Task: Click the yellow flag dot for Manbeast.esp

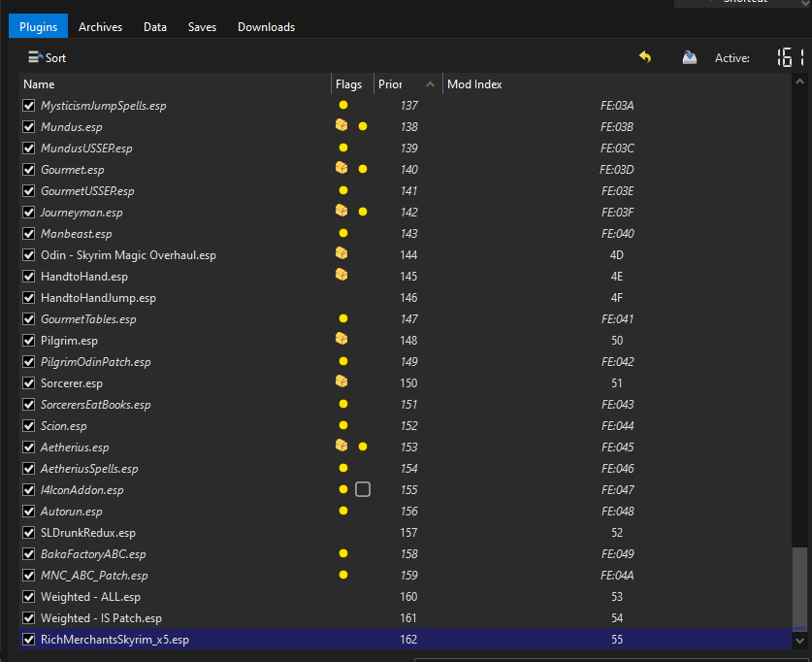Action: 342,233
